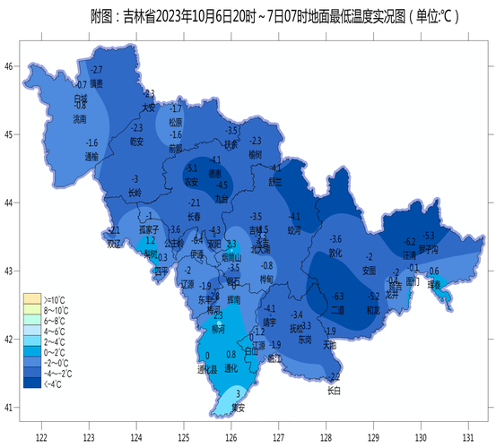Click the 1.2 value above 梨树

click(x=151, y=241)
